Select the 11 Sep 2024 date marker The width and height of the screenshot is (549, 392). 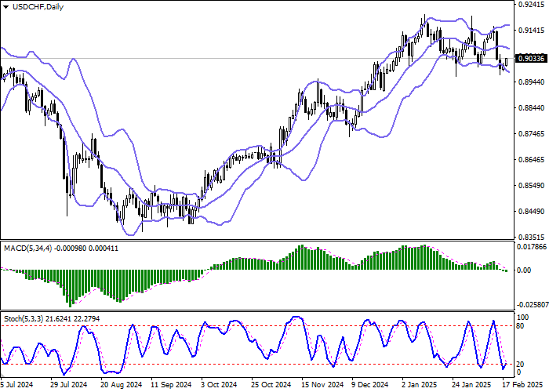(172, 385)
